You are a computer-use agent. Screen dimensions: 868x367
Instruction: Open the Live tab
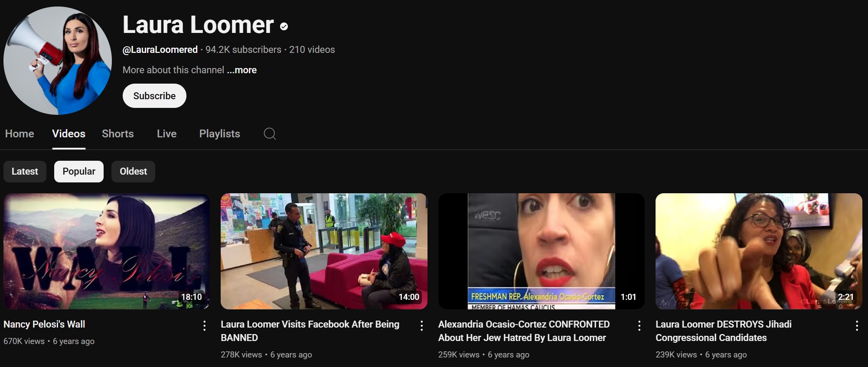(166, 133)
